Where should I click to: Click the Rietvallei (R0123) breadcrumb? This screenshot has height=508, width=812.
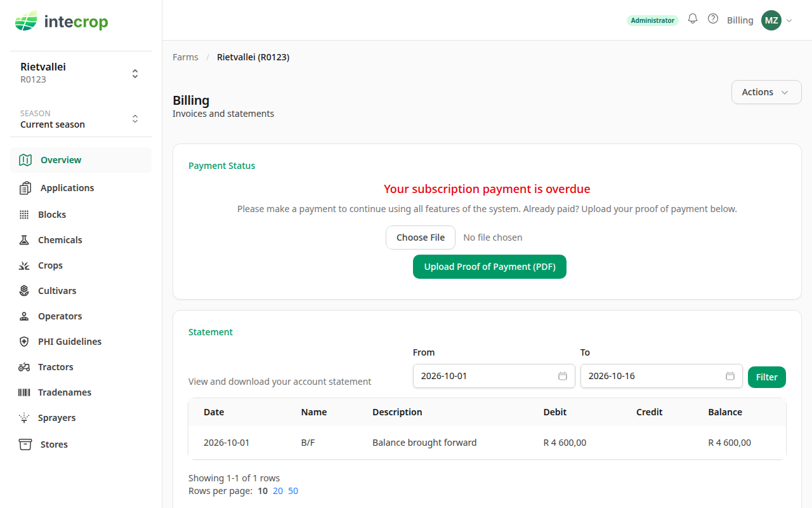253,57
